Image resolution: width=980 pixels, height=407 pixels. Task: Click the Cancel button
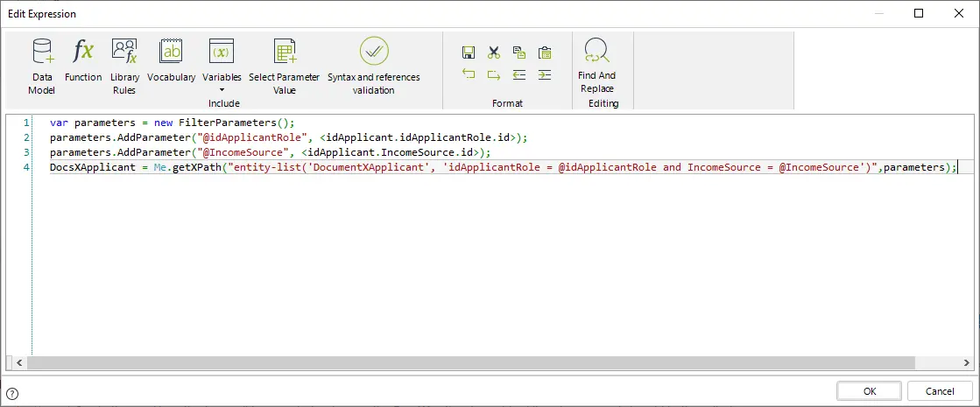click(940, 391)
